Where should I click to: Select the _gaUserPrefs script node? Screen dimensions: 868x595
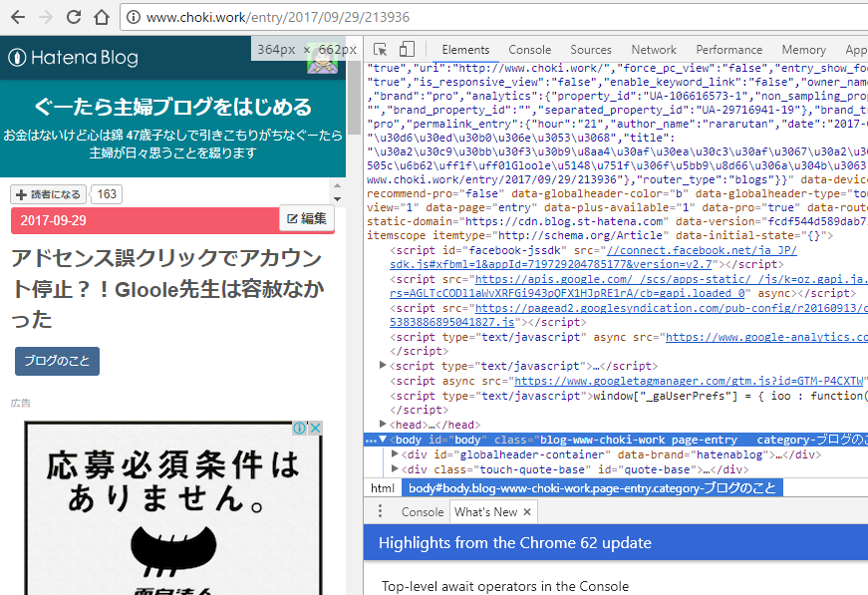[x=628, y=403]
